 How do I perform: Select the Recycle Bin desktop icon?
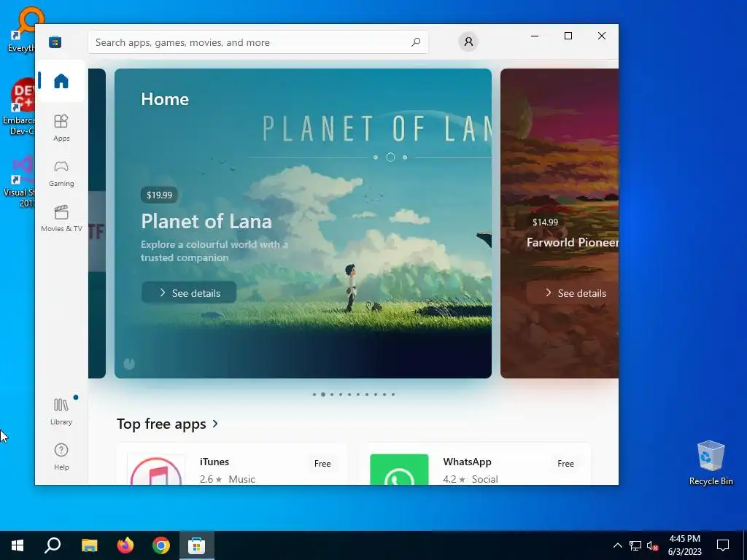pyautogui.click(x=711, y=463)
